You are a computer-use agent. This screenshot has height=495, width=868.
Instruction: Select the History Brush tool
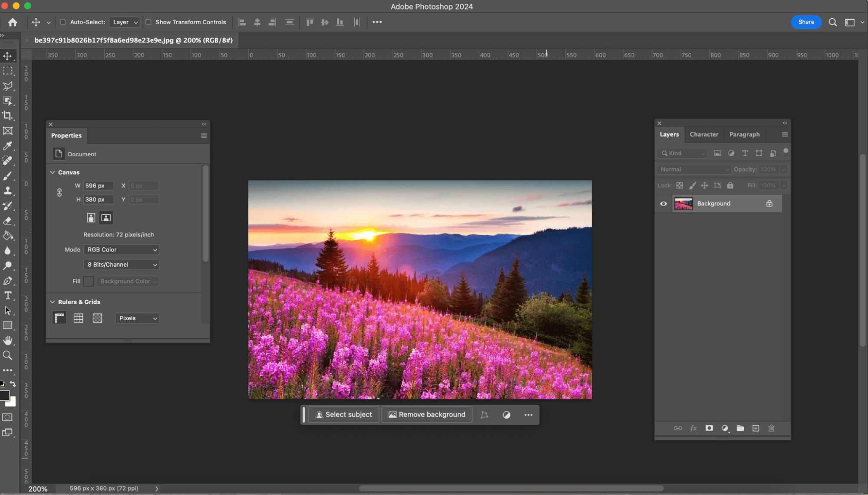[7, 206]
